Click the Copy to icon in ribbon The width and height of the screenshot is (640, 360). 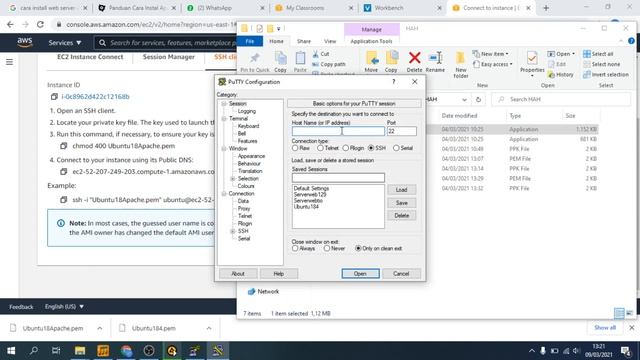pos(391,58)
